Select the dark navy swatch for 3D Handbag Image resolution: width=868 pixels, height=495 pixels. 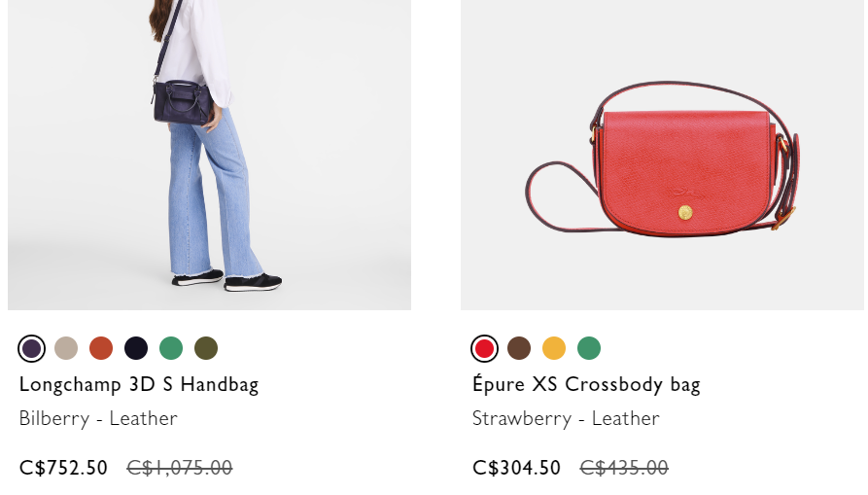point(136,348)
